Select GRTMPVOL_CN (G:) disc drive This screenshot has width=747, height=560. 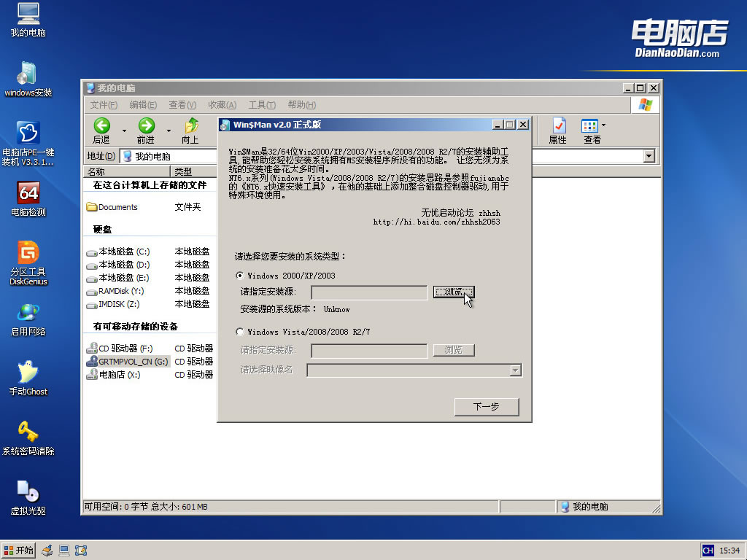point(127,362)
